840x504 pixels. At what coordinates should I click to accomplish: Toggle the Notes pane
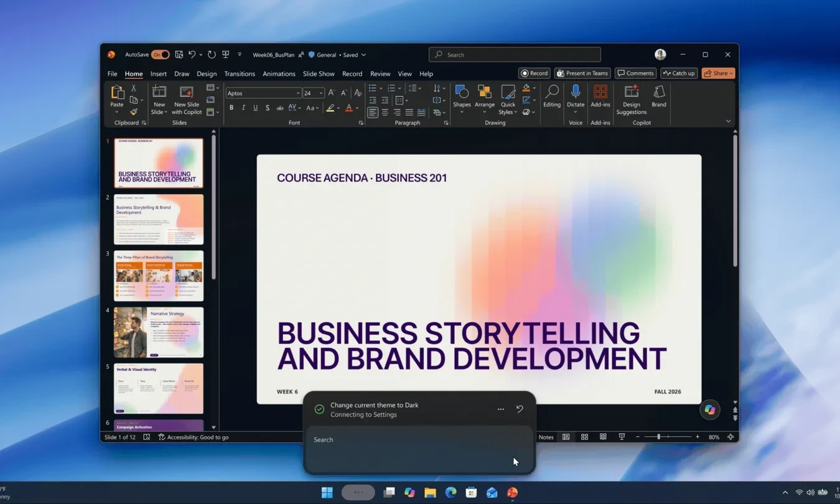(x=546, y=437)
